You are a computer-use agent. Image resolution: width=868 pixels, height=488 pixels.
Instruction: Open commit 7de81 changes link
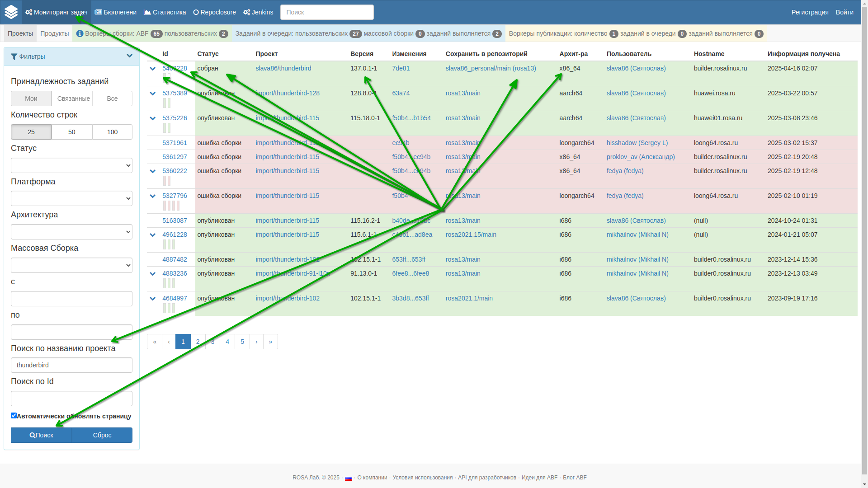401,68
